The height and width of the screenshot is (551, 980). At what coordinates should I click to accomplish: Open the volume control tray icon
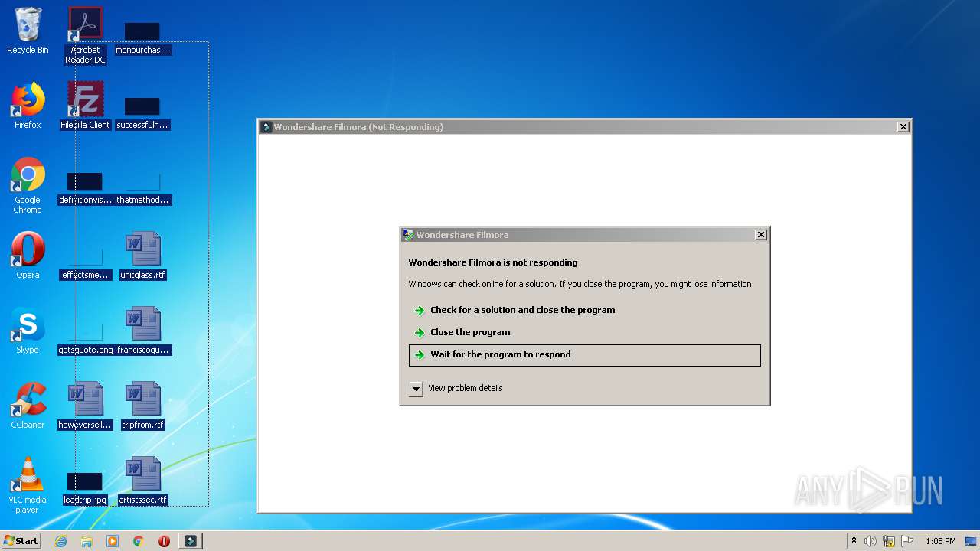(x=871, y=541)
